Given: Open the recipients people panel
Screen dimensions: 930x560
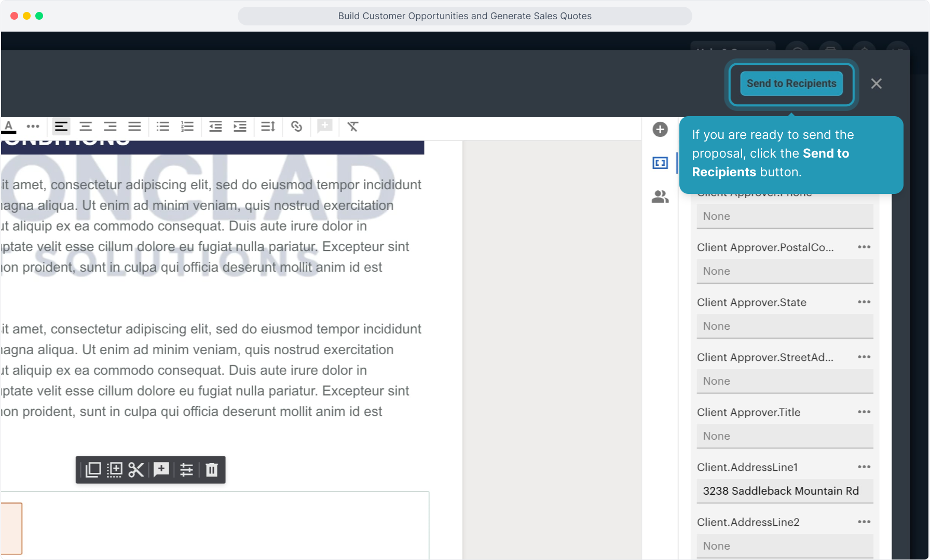Looking at the screenshot, I should point(660,197).
